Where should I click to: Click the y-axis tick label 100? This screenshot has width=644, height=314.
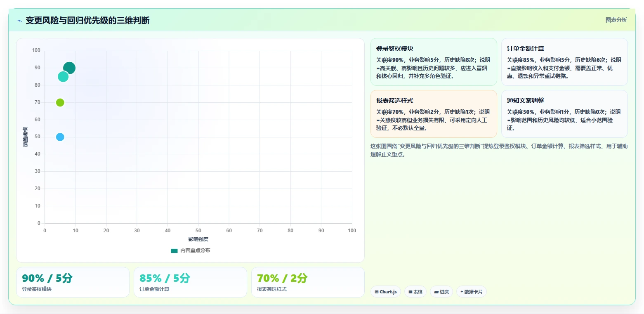36,50
